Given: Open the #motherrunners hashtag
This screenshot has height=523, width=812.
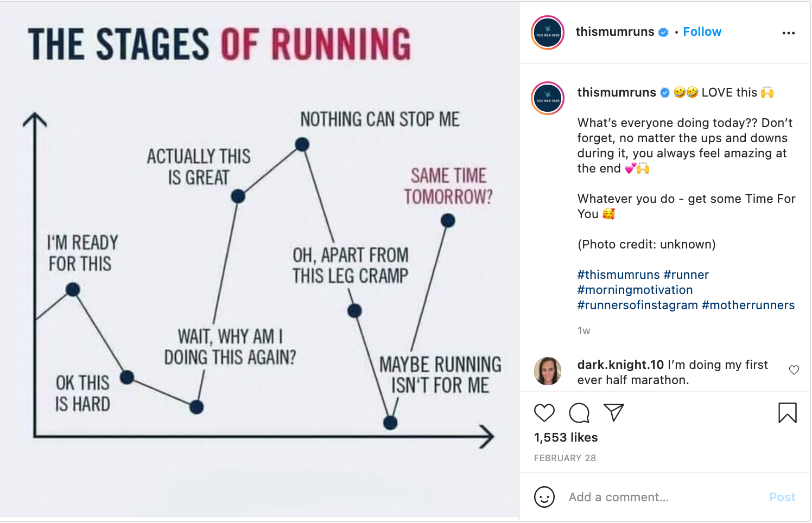Looking at the screenshot, I should click(748, 305).
